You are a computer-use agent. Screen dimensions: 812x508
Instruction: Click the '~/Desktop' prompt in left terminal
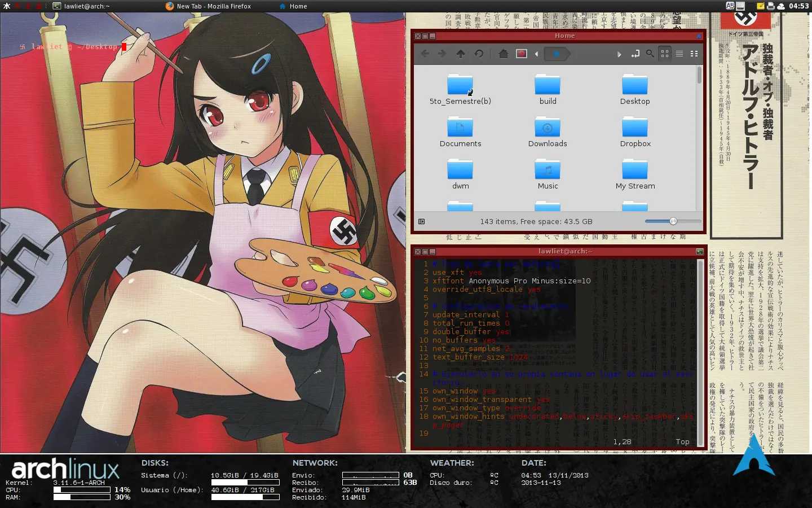[x=97, y=46]
